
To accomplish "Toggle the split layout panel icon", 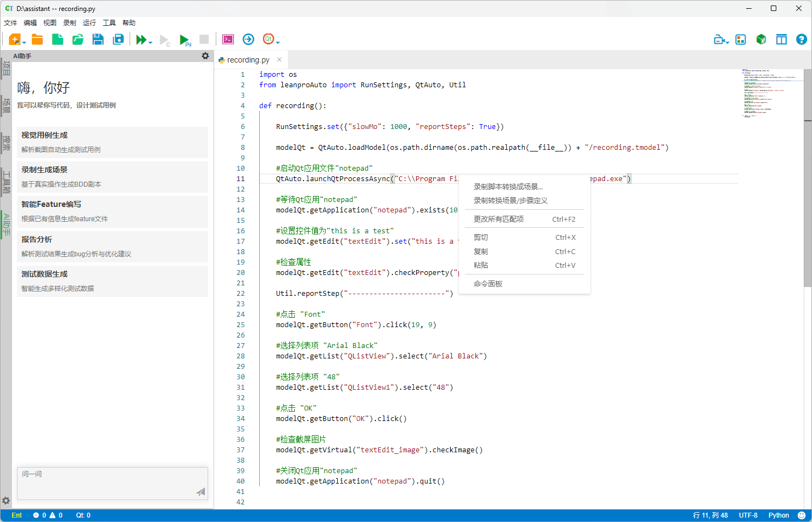I will pos(781,40).
